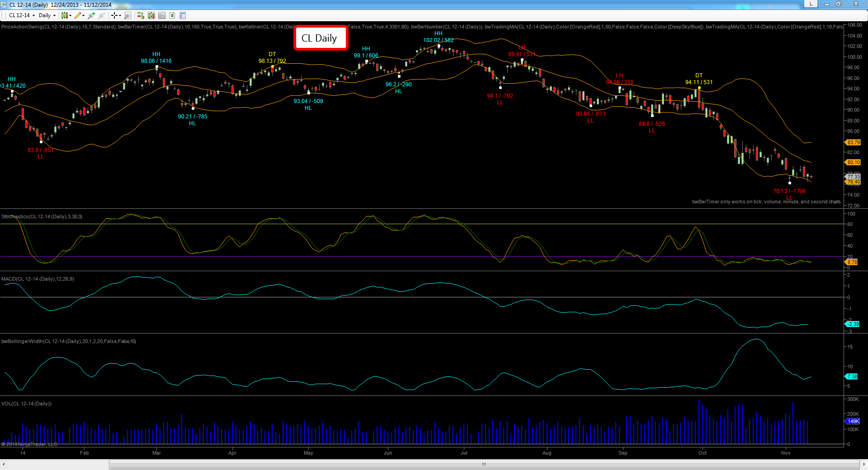Click the chart window title bar icon
868x470 pixels.
pos(4,5)
